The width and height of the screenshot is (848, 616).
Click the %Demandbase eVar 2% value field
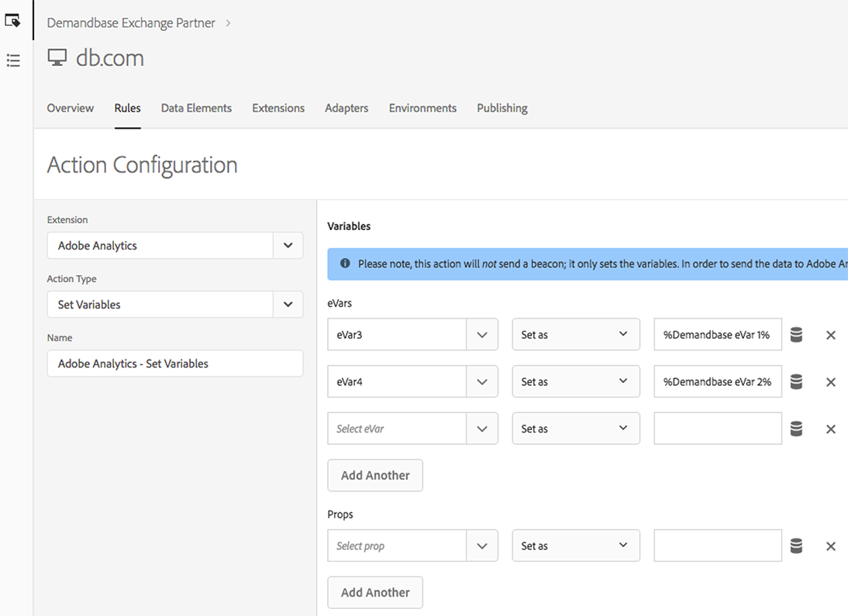click(718, 381)
